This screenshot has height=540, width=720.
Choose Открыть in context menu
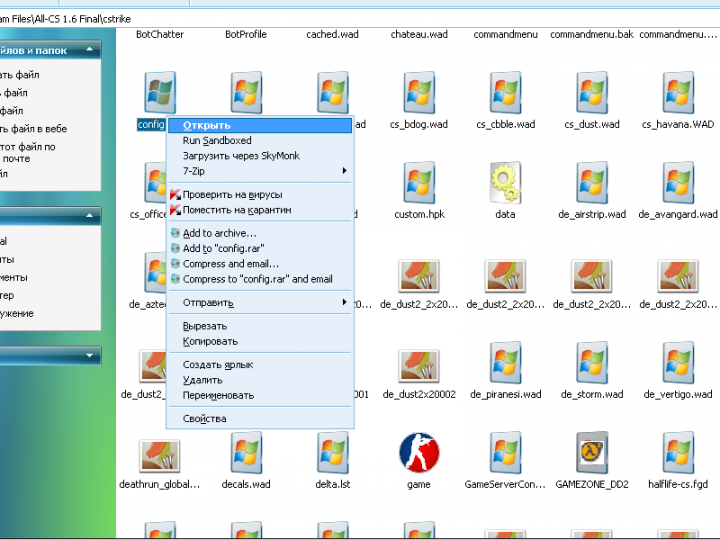click(260, 125)
